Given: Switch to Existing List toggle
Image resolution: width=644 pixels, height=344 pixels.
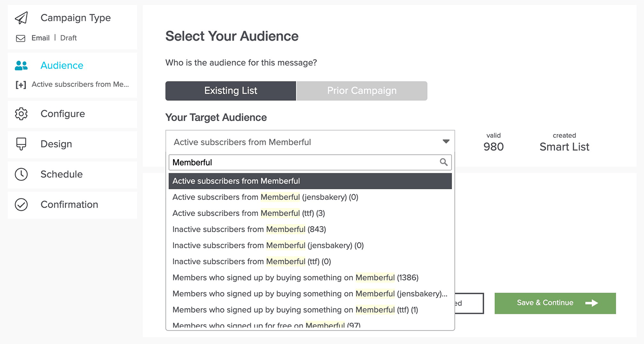Looking at the screenshot, I should 230,91.
